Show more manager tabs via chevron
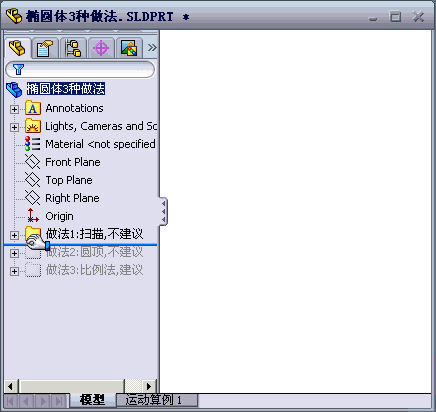This screenshot has width=436, height=412. 152,48
